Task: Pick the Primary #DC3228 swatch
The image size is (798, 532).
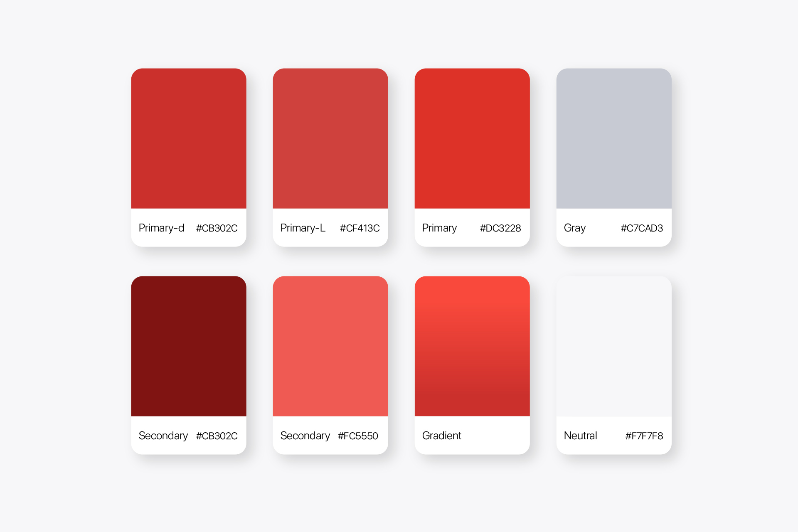Action: 472,138
